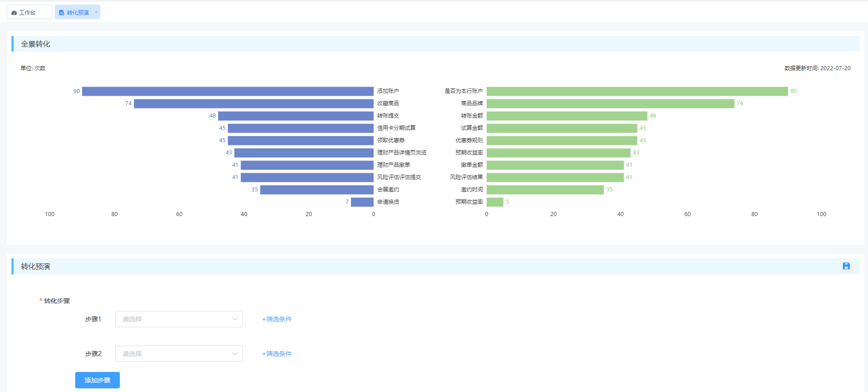The image size is (868, 392).
Task: Click the blue 会展邀约 bar valued 35
Action: coord(317,190)
